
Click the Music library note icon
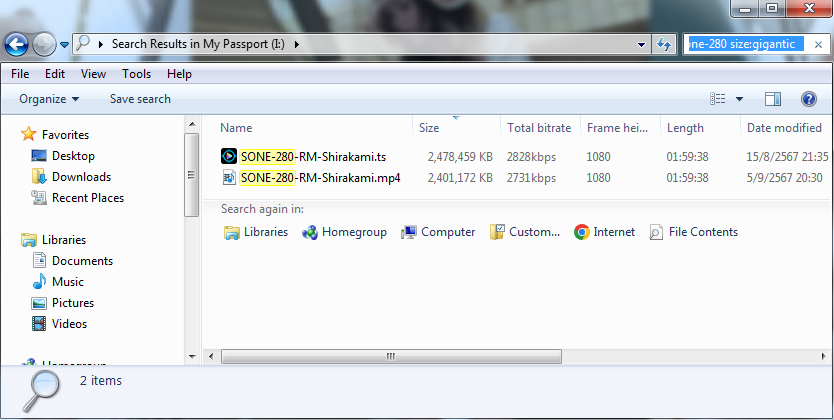click(x=39, y=282)
